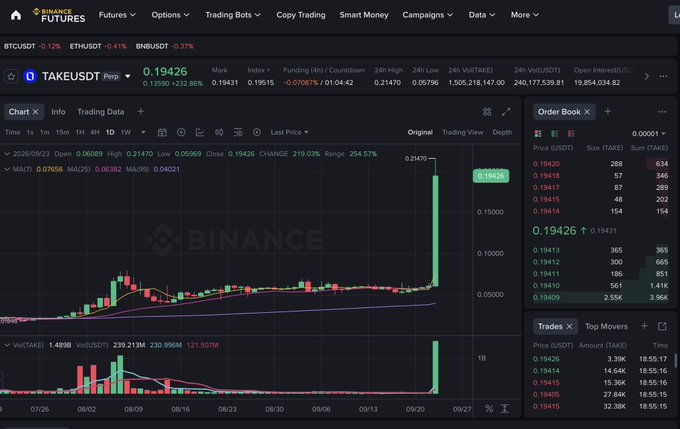This screenshot has height=429, width=680.
Task: Open the Options dropdown menu
Action: click(170, 15)
